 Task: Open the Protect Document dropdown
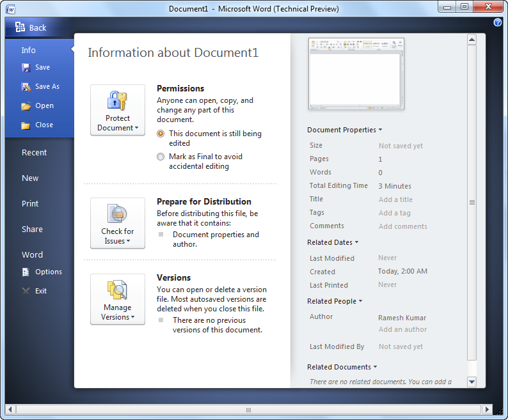point(118,110)
